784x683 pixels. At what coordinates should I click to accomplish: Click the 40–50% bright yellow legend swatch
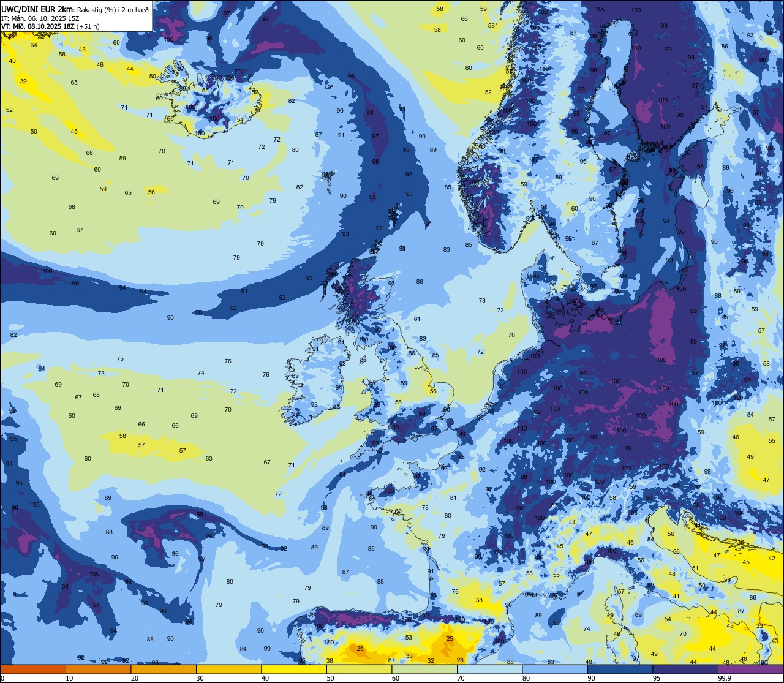pyautogui.click(x=294, y=669)
